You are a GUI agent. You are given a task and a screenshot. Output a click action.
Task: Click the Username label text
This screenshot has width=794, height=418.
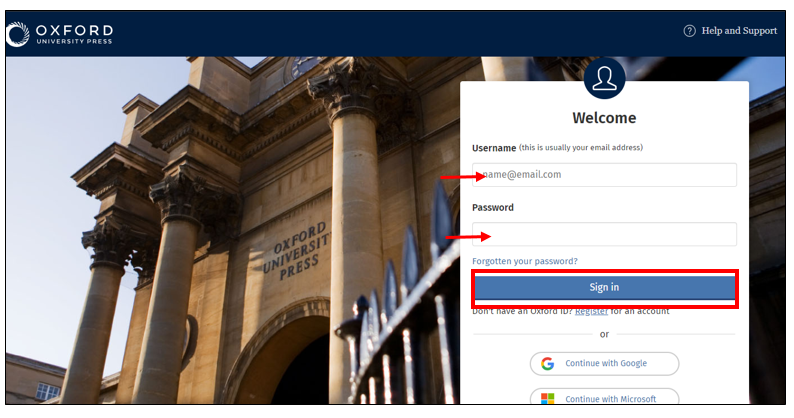coord(494,148)
